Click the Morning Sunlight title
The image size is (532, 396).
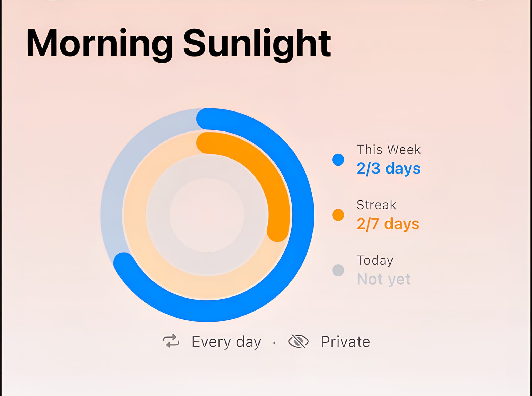point(179,44)
